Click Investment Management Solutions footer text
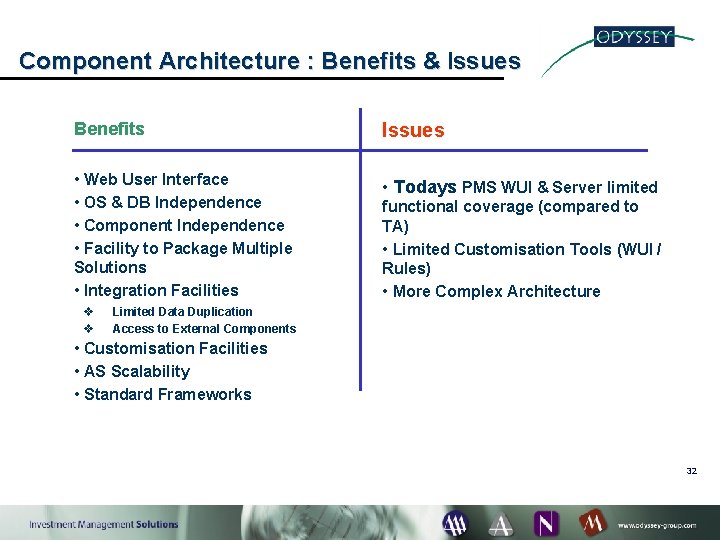Image resolution: width=720 pixels, height=540 pixels. click(104, 524)
